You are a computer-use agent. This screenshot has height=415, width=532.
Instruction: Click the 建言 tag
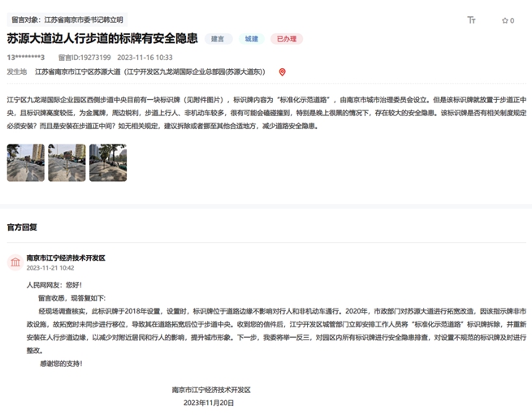point(218,39)
